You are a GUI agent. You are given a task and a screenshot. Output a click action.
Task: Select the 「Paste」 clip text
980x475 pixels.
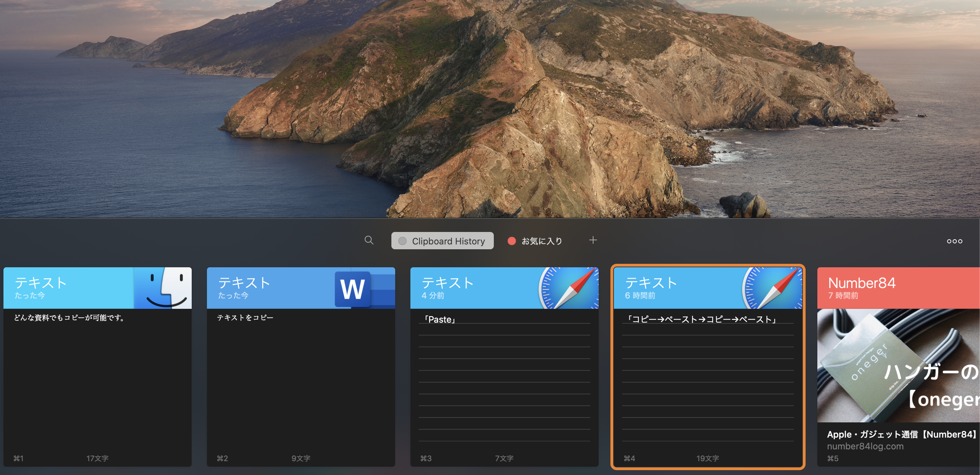pos(439,319)
